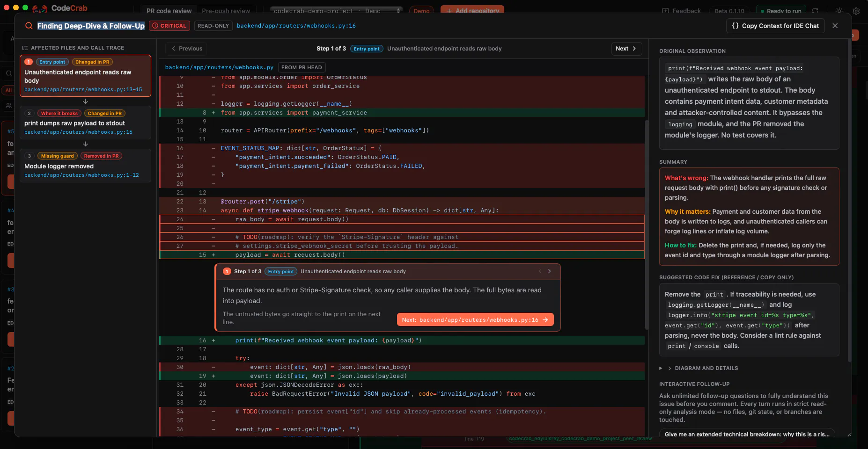
Task: Click the Beta 0.1.10 version label
Action: click(729, 11)
